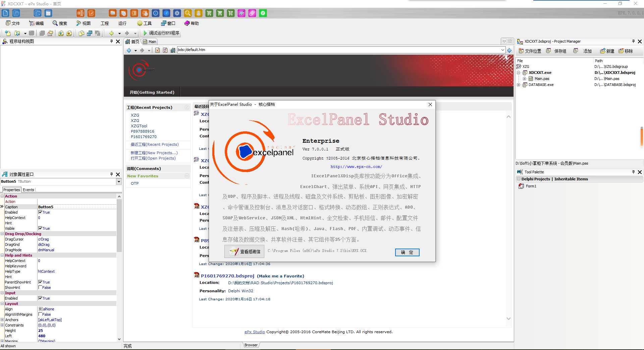Collapse the Drag Drop/Docking property group

pos(2,234)
